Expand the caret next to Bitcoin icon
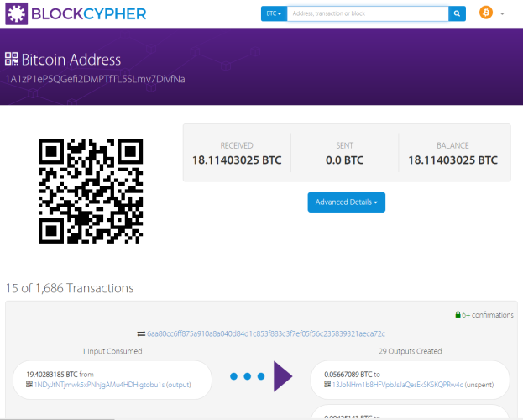The height and width of the screenshot is (420, 523). pos(502,14)
